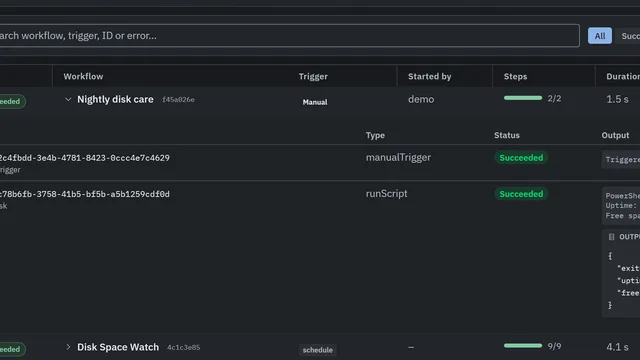
Task: Click the schedule trigger badge
Action: tap(318, 350)
